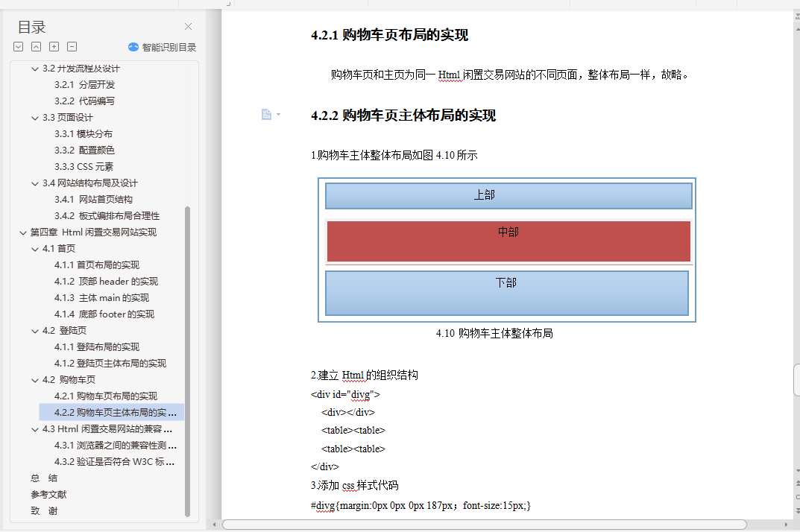The height and width of the screenshot is (532, 800).
Task: Click left arrow of horizontal scrollbar
Action: 214,525
